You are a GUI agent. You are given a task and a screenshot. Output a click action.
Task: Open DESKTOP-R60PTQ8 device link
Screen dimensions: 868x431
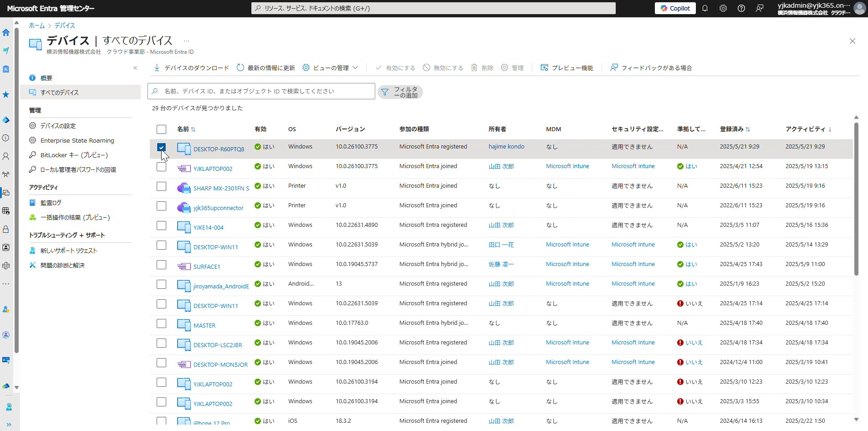(219, 149)
